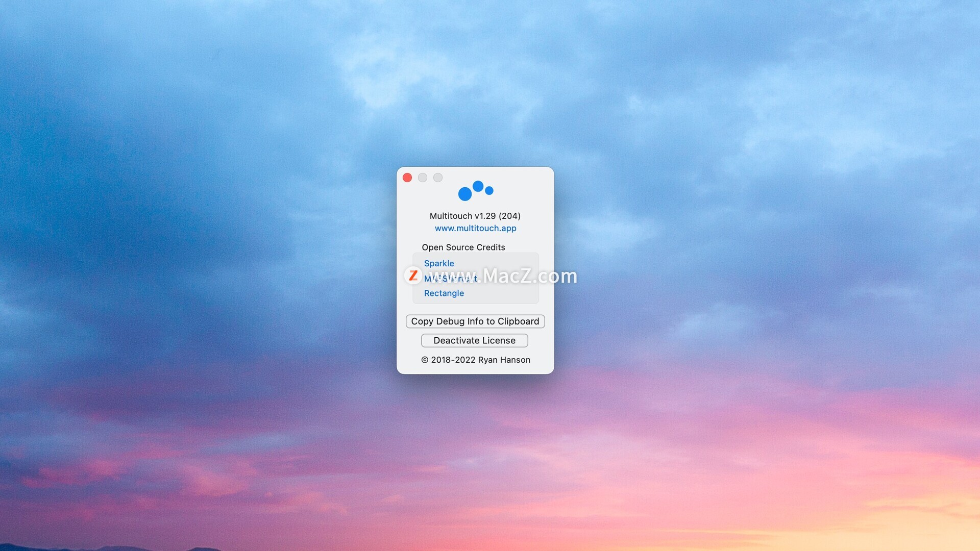Click the Open Source Credits heading
Screen dimensions: 980x551
pyautogui.click(x=463, y=247)
